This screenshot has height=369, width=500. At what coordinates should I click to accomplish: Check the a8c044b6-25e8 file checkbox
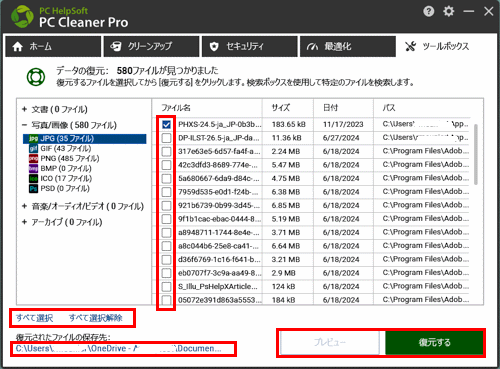166,246
